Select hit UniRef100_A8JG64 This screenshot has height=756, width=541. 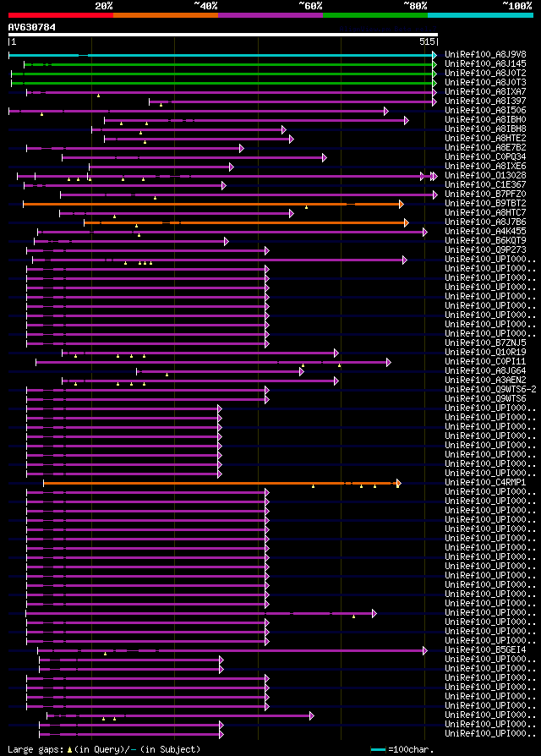[485, 371]
